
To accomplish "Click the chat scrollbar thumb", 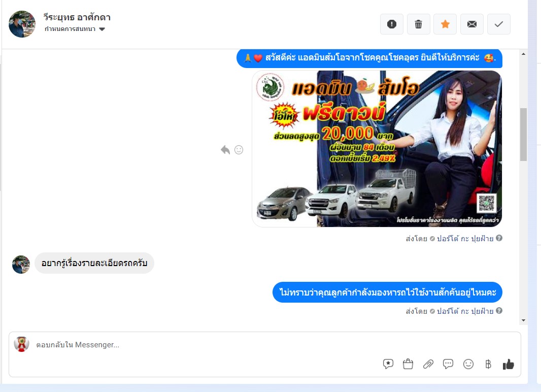I will (523, 135).
